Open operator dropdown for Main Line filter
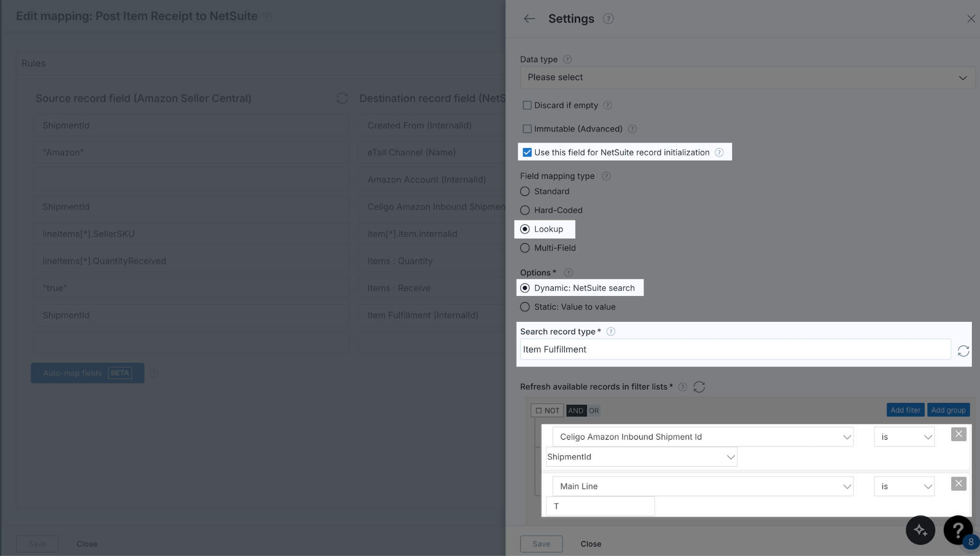This screenshot has height=556, width=980. [904, 486]
